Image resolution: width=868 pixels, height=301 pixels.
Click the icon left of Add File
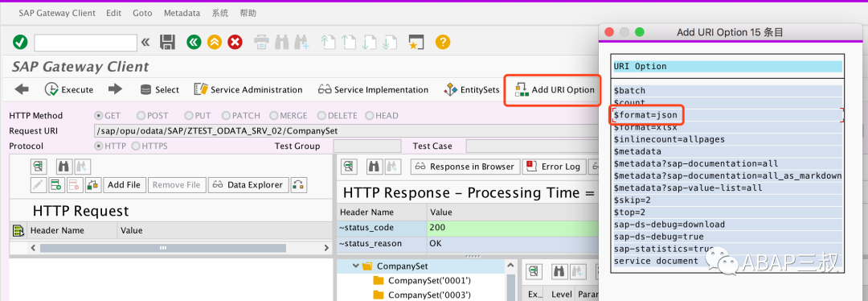(x=93, y=184)
